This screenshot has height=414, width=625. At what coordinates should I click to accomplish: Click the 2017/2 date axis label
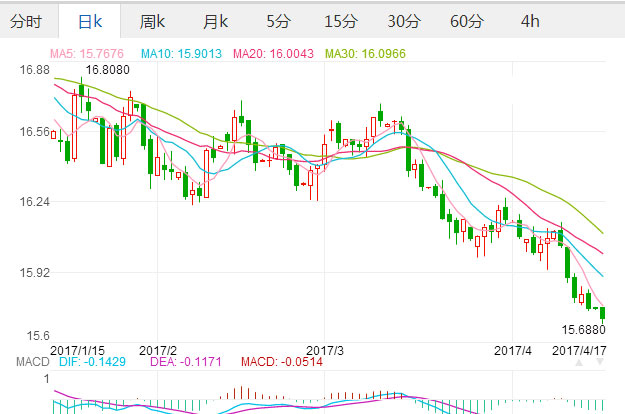158,351
